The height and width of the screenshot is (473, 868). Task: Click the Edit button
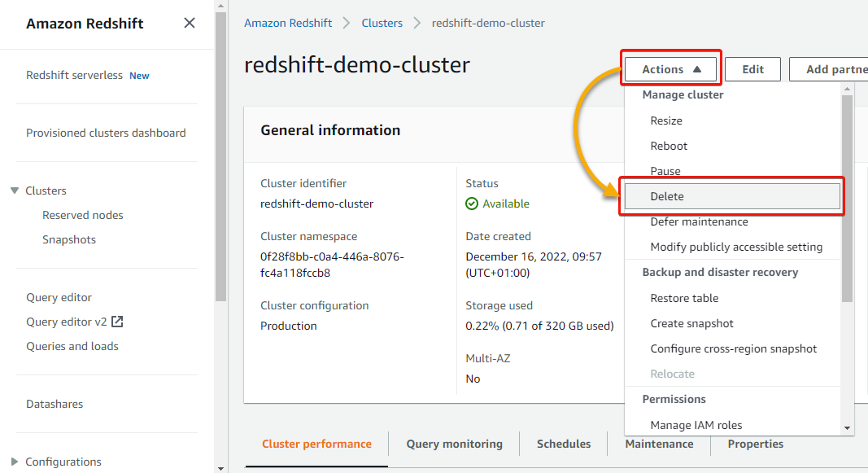coord(752,69)
